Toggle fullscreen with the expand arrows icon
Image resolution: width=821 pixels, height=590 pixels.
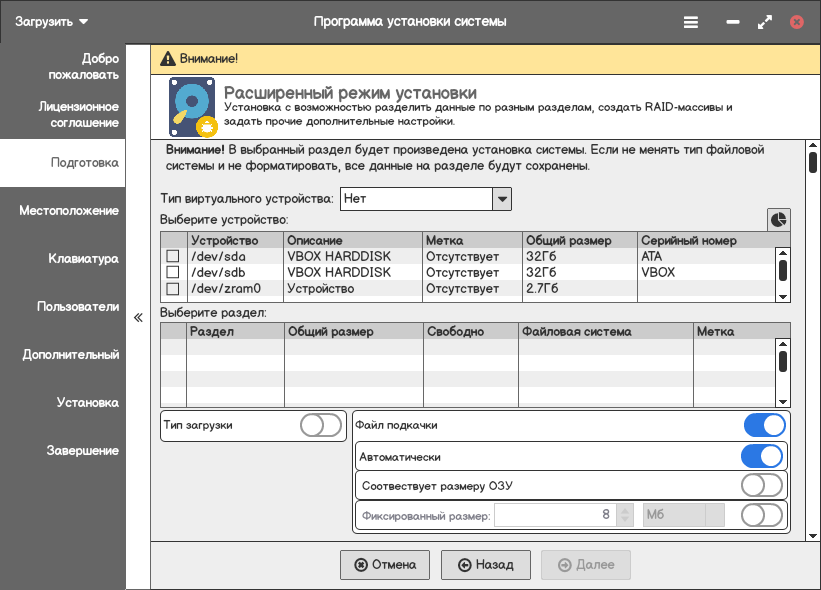point(765,21)
